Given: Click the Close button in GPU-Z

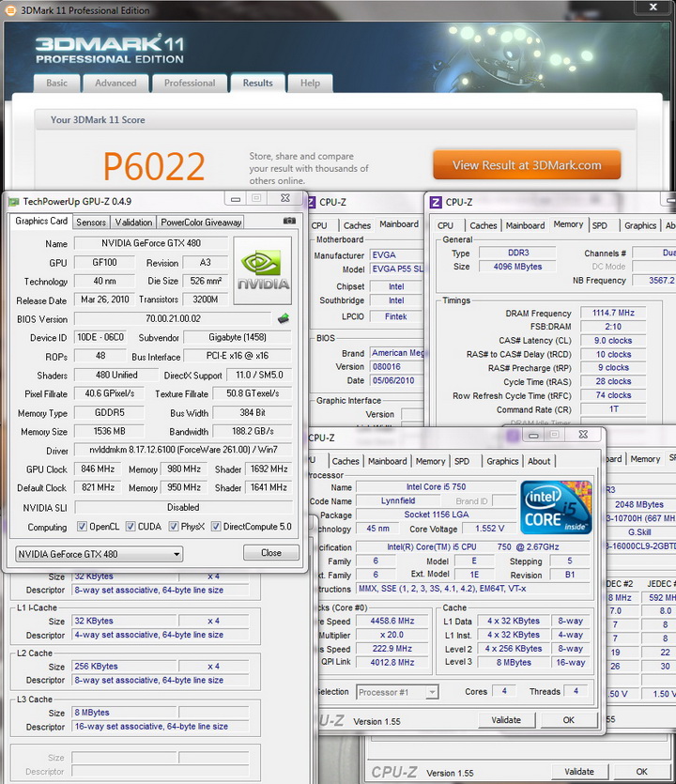Looking at the screenshot, I should click(x=271, y=552).
